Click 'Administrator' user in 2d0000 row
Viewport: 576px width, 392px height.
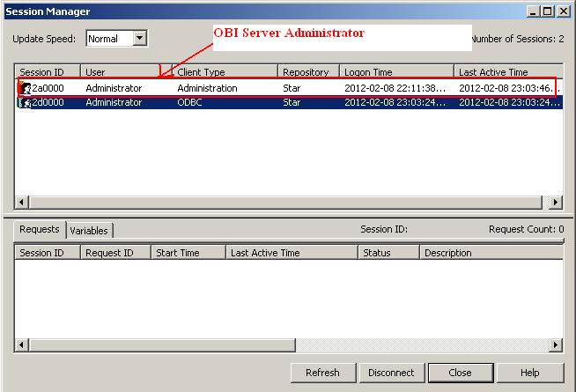(114, 102)
